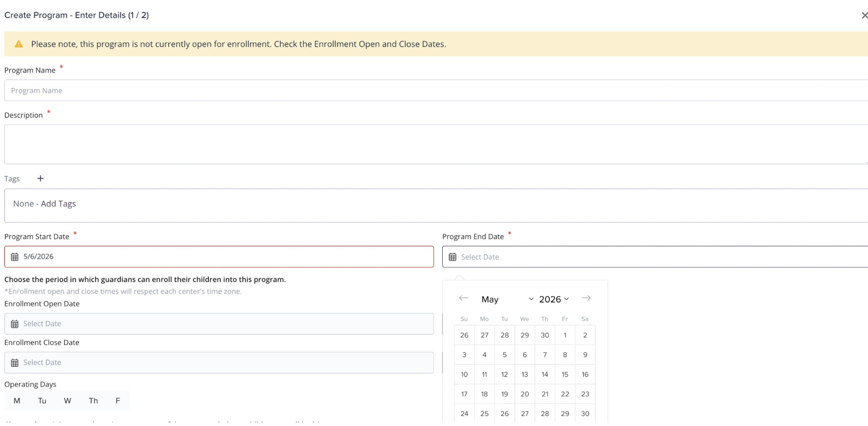Click the Description text area
The height and width of the screenshot is (426, 868).
pyautogui.click(x=435, y=144)
